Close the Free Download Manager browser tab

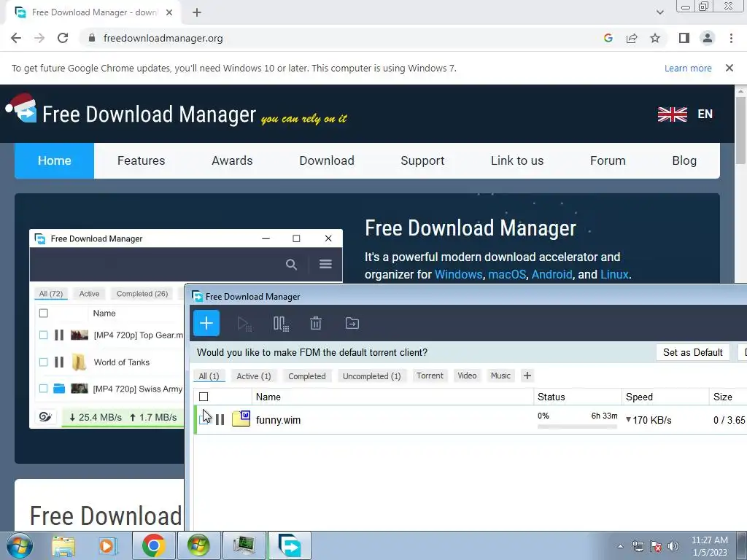(169, 12)
